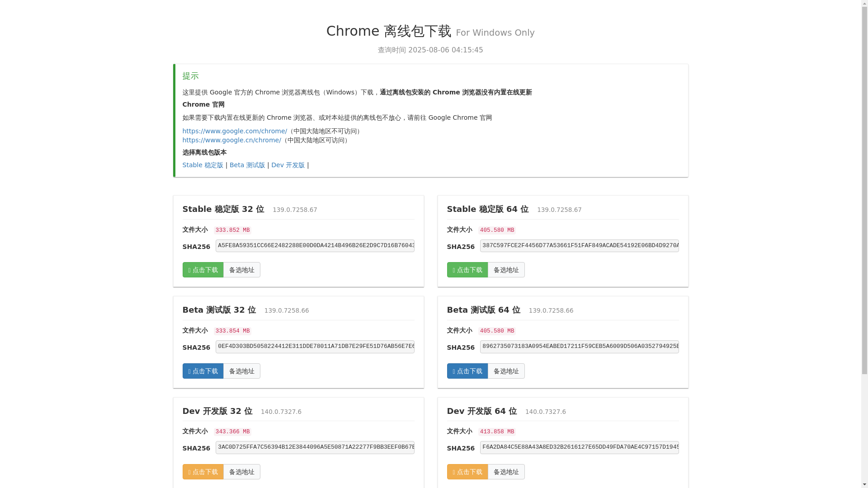Click the 333.854 MB file size badge
Image resolution: width=868 pixels, height=488 pixels.
tap(232, 331)
